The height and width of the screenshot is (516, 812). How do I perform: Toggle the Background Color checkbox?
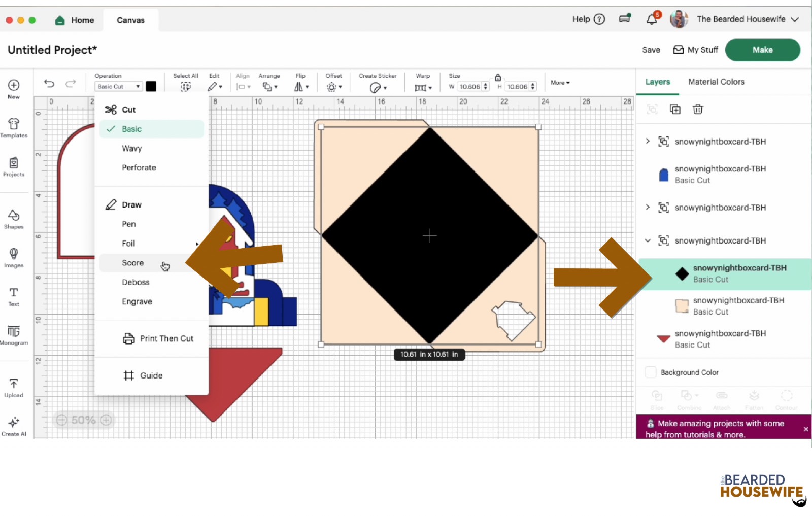[x=650, y=372]
